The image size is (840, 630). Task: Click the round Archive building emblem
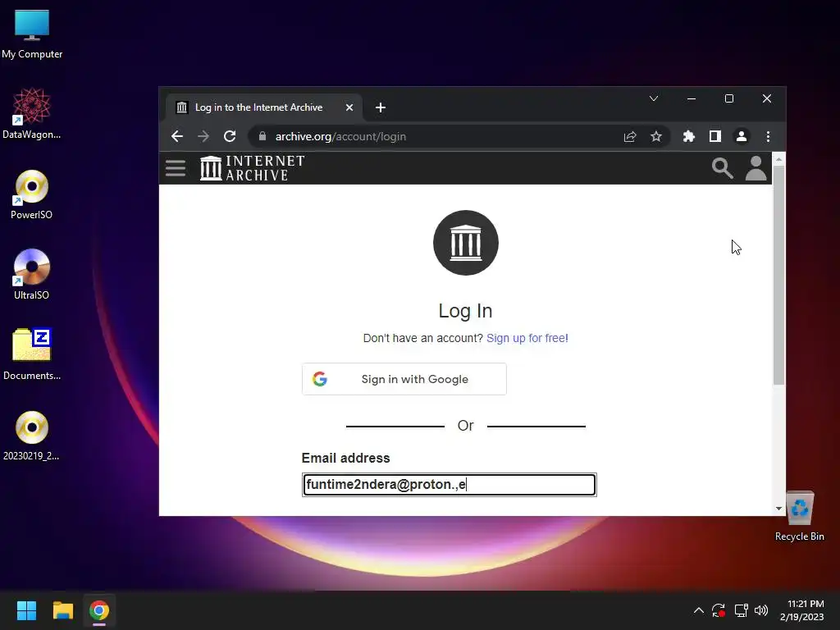tap(466, 243)
